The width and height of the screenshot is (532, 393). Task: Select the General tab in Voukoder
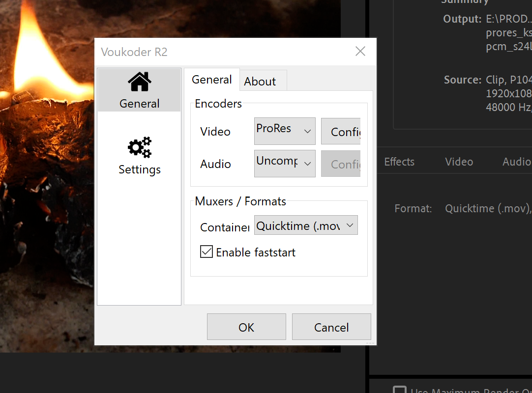211,80
